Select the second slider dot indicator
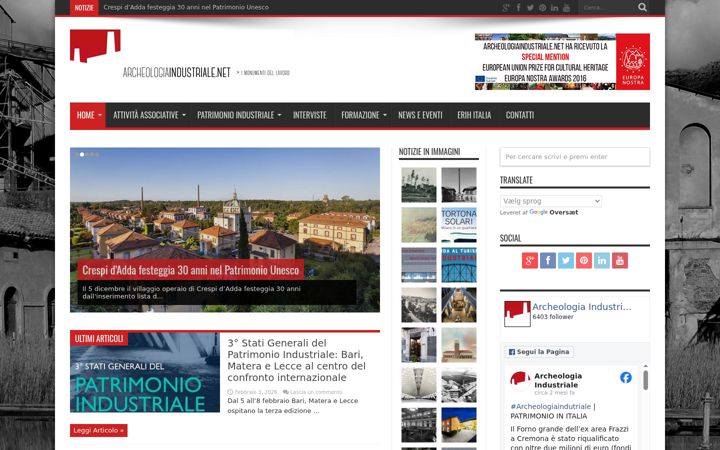The image size is (720, 450). 82,155
